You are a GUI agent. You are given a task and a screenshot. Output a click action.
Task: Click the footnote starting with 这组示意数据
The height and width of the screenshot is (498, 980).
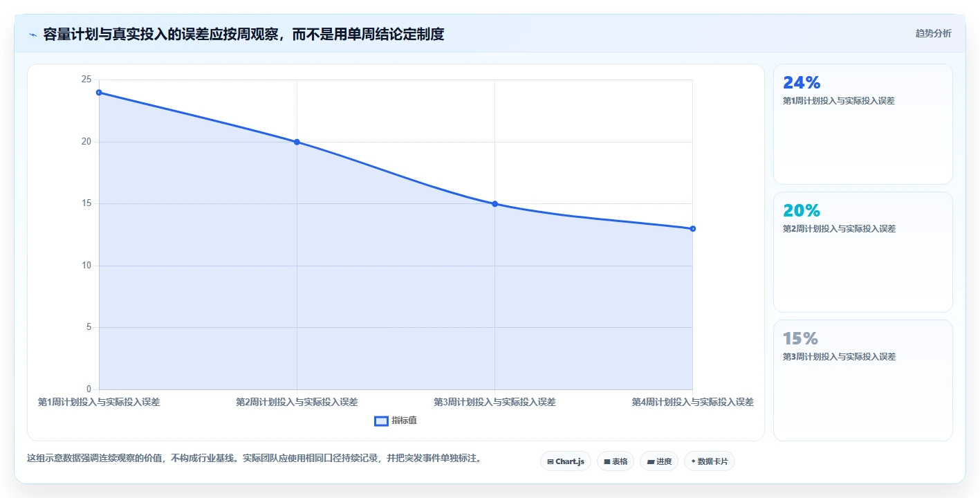(254, 459)
